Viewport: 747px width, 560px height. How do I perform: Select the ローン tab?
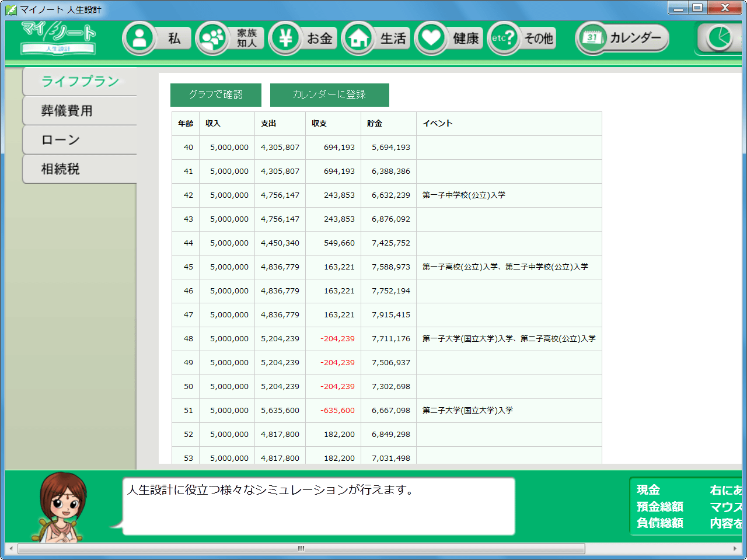80,140
